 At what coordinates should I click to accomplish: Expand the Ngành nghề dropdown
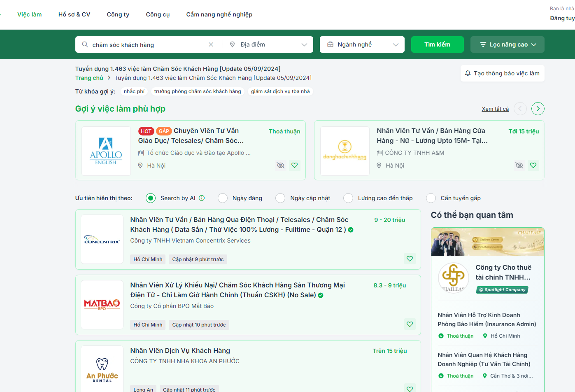click(362, 44)
